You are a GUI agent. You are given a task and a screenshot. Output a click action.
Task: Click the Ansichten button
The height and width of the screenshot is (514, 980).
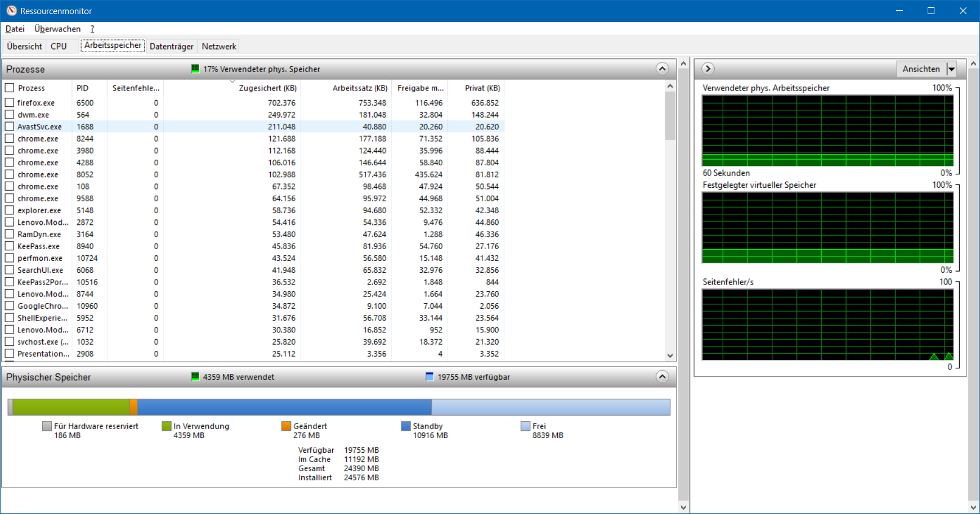pyautogui.click(x=921, y=69)
